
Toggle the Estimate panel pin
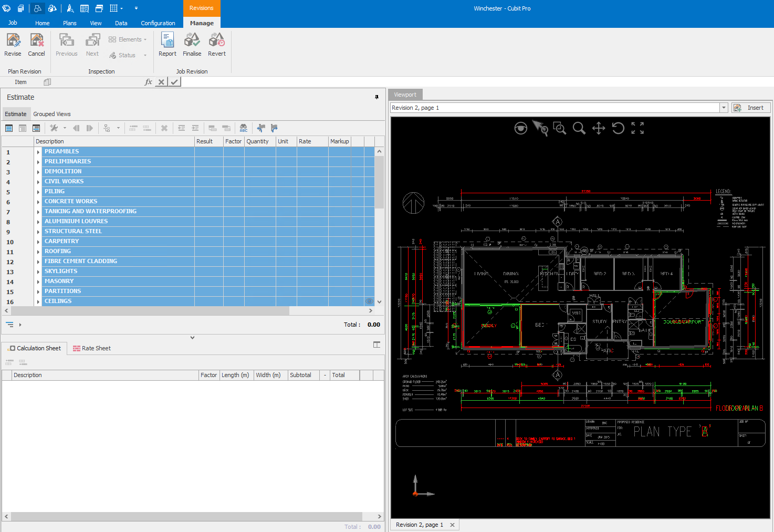pos(376,97)
